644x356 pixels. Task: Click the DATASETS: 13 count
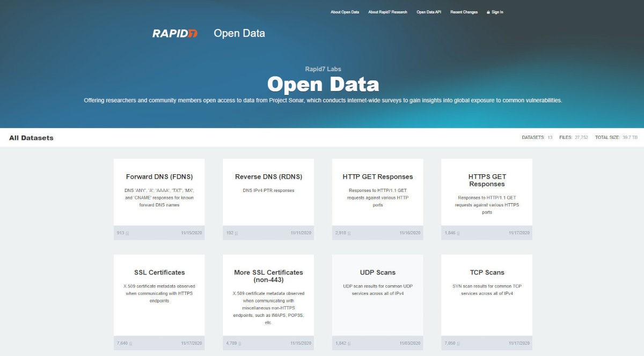(x=537, y=138)
